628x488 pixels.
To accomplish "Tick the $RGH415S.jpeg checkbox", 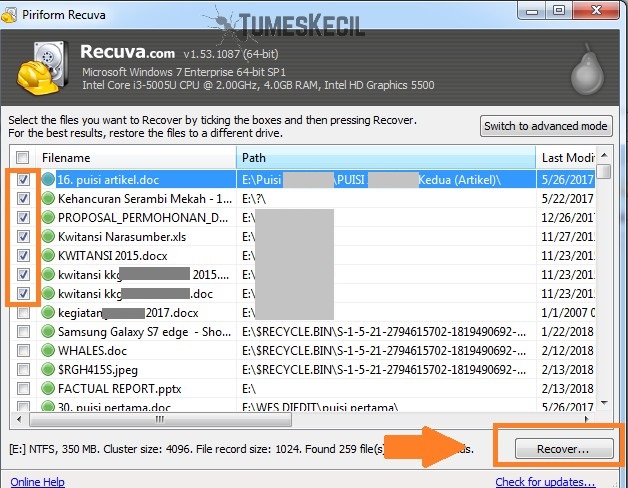I will coord(23,369).
